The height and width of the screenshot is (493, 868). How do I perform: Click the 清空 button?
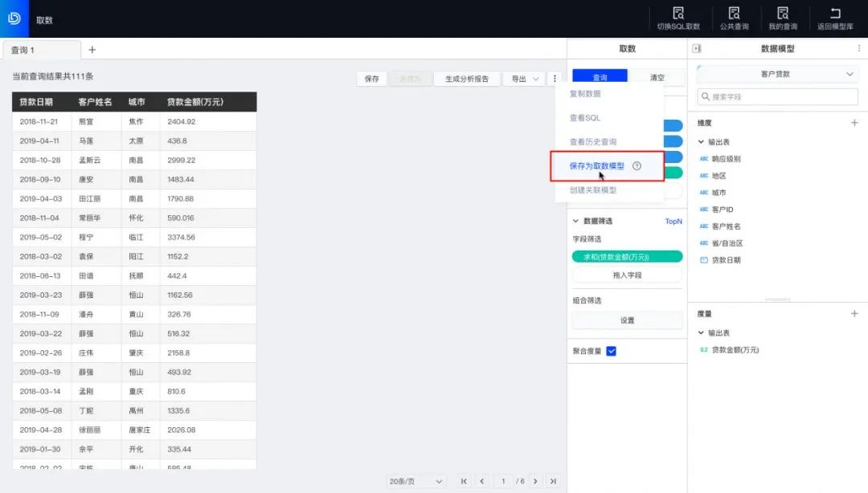(657, 77)
